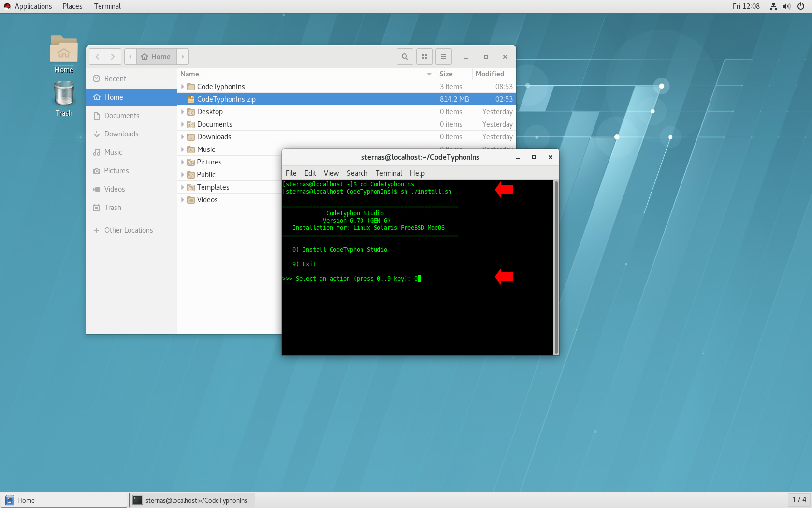The image size is (812, 508).
Task: Expand the Public folder row
Action: click(182, 175)
